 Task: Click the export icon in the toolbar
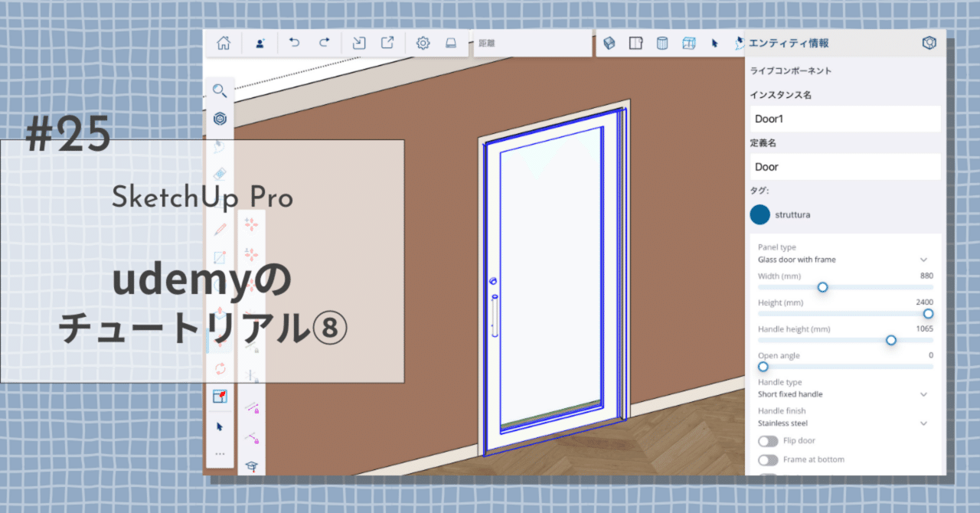point(387,43)
